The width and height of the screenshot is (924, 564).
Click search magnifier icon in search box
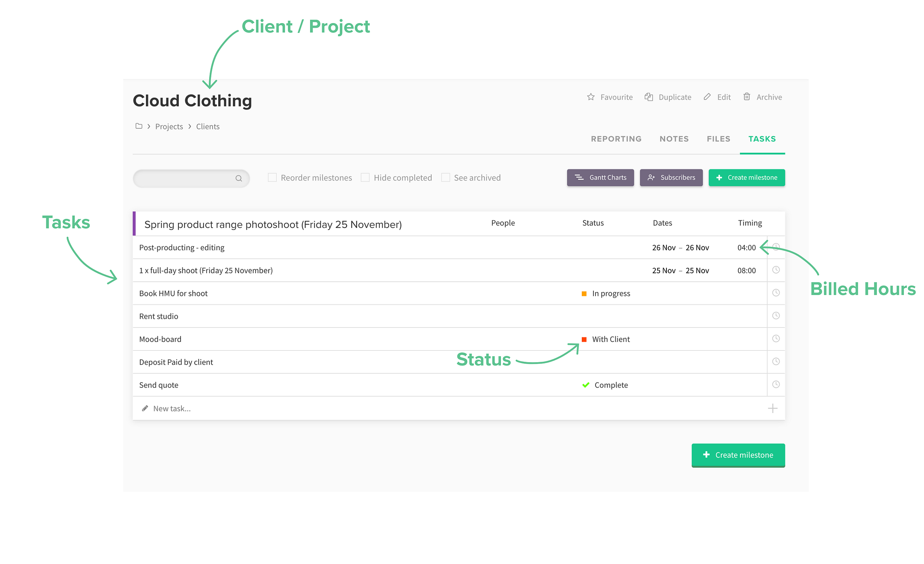[x=239, y=178]
